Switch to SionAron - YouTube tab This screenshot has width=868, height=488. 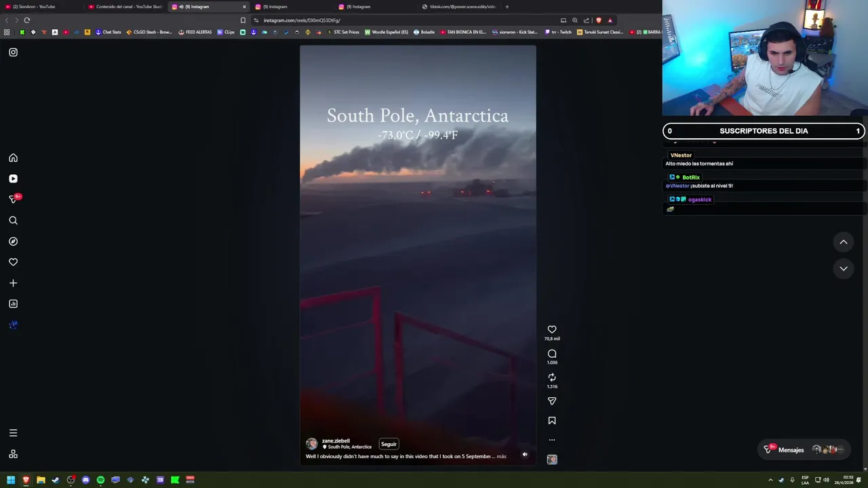pos(41,7)
